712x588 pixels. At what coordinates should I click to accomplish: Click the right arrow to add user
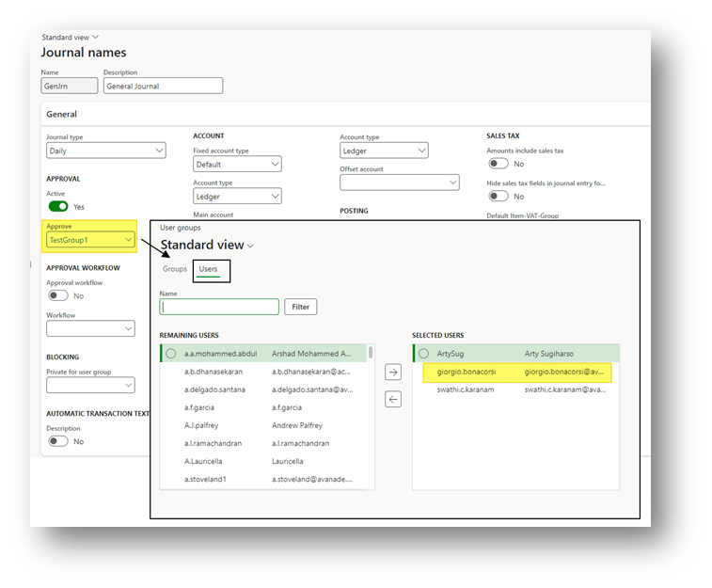pos(393,373)
